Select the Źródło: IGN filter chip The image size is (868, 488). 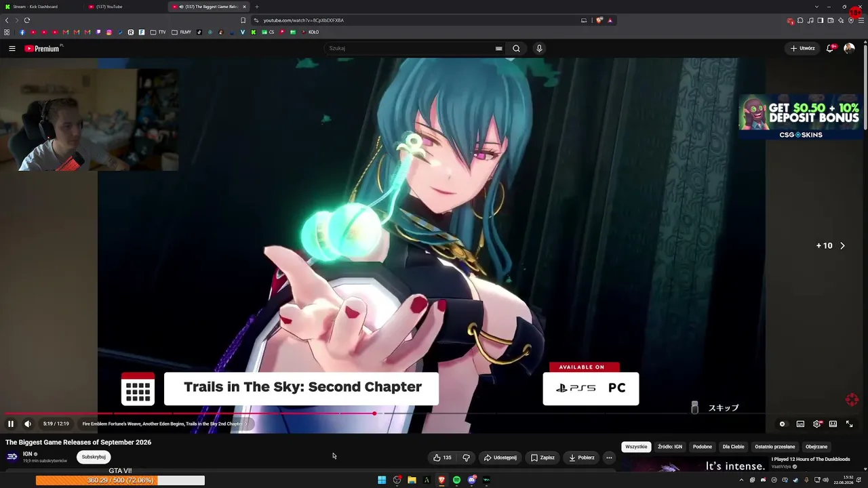pos(670,447)
